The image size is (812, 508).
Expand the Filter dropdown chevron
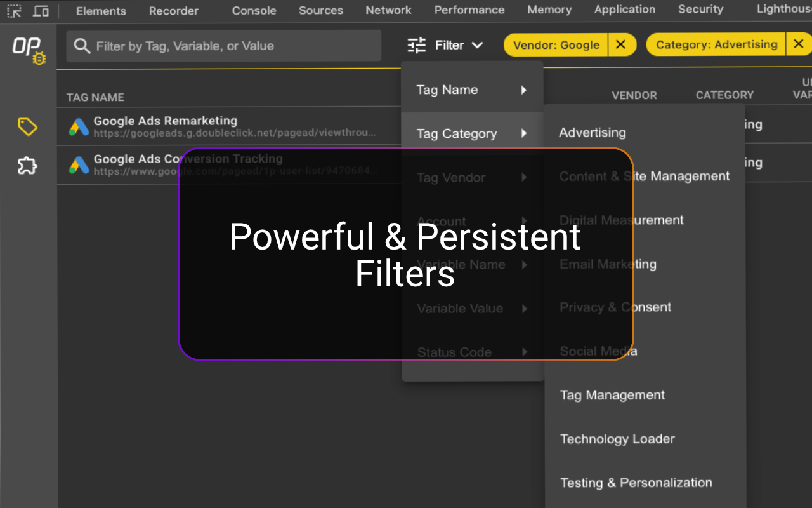478,45
